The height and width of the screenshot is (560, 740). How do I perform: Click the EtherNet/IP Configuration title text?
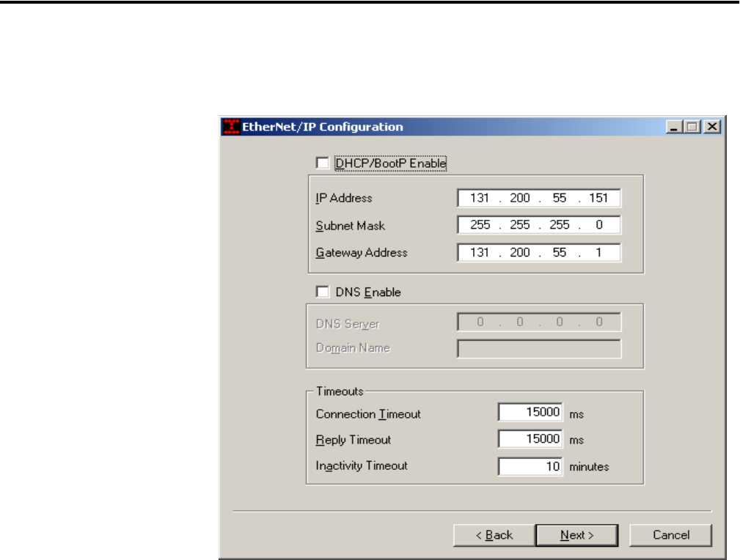pos(323,127)
